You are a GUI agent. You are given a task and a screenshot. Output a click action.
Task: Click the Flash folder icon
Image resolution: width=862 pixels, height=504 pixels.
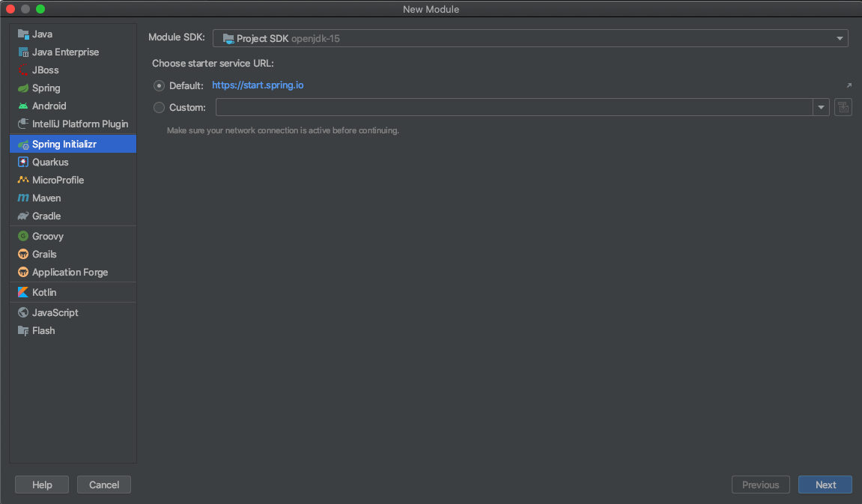[23, 330]
